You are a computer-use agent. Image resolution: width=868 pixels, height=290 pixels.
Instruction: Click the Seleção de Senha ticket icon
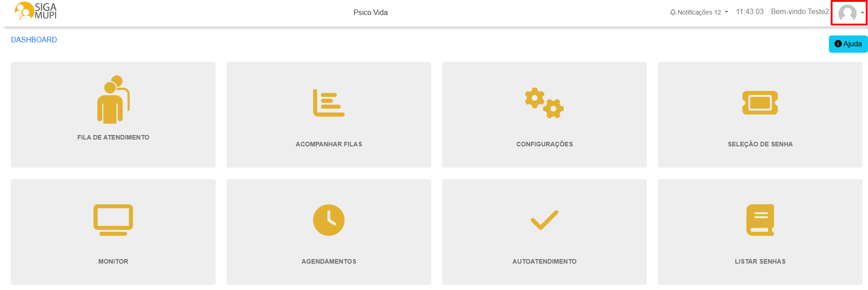click(x=760, y=102)
